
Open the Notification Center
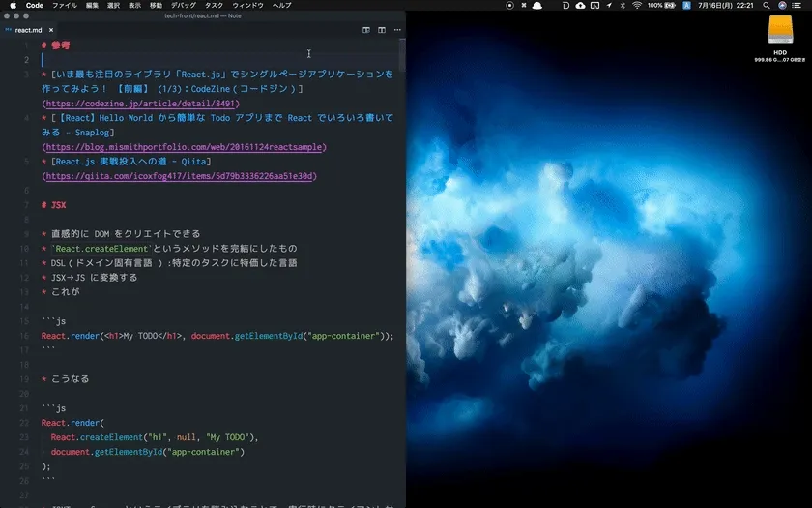point(797,5)
